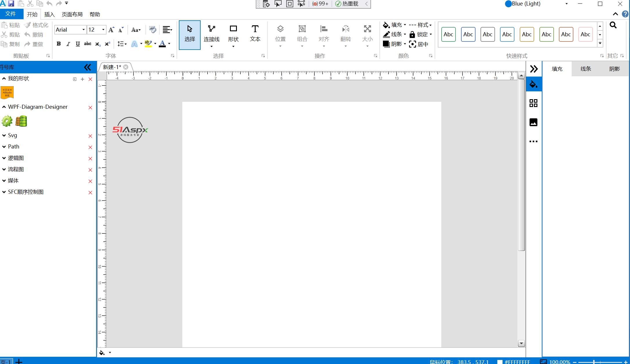Image resolution: width=630 pixels, height=364 pixels.
Task: Open the 文件 (File) menu
Action: tap(12, 14)
